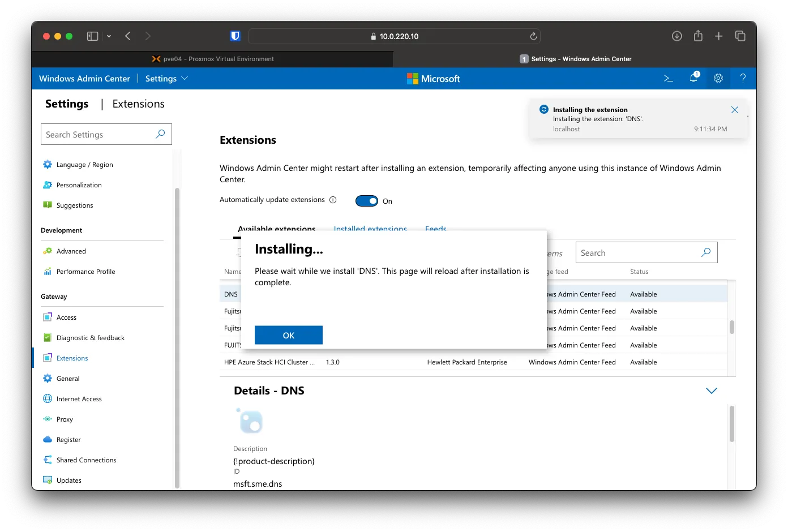788x532 pixels.
Task: Focus the extensions Search input field
Action: tap(646, 252)
